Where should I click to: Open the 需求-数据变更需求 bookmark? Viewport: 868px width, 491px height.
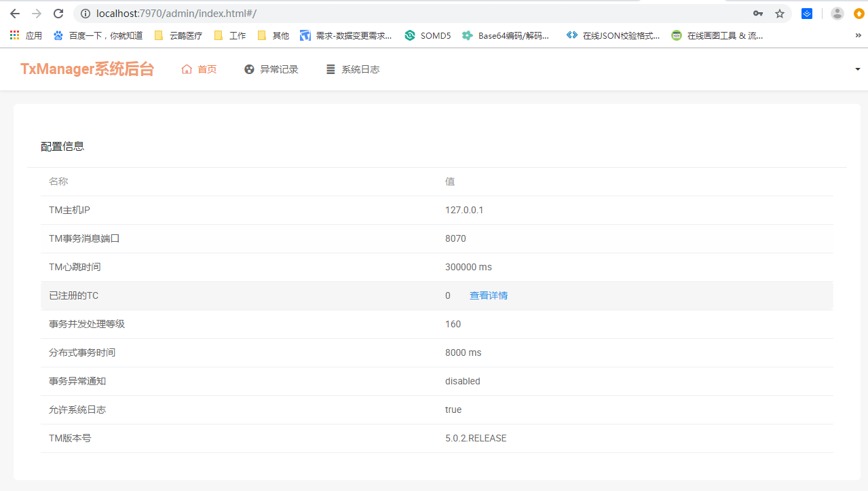tap(346, 35)
